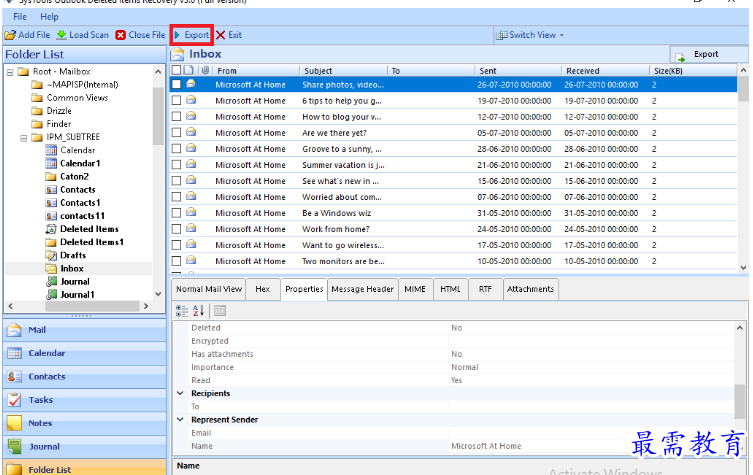This screenshot has width=753, height=475.
Task: Select the 'Worried about com...' email row
Action: point(453,197)
